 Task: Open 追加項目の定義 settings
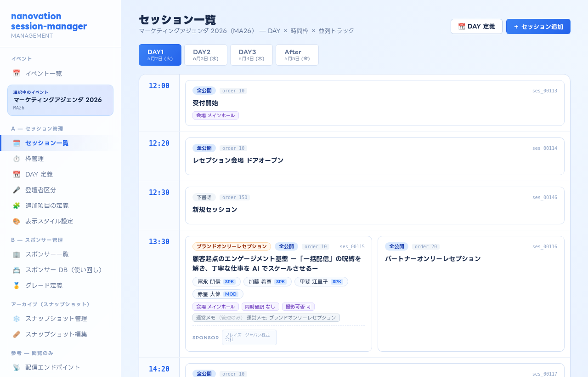coord(60,206)
